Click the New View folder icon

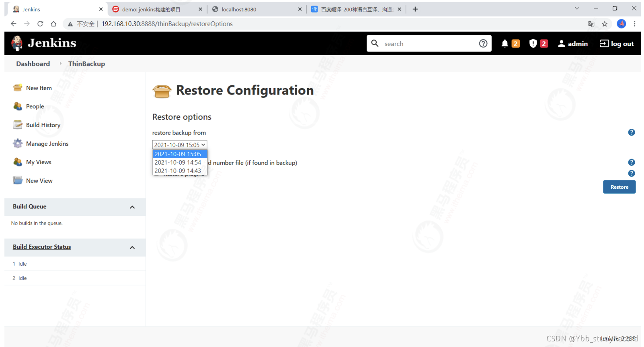18,180
